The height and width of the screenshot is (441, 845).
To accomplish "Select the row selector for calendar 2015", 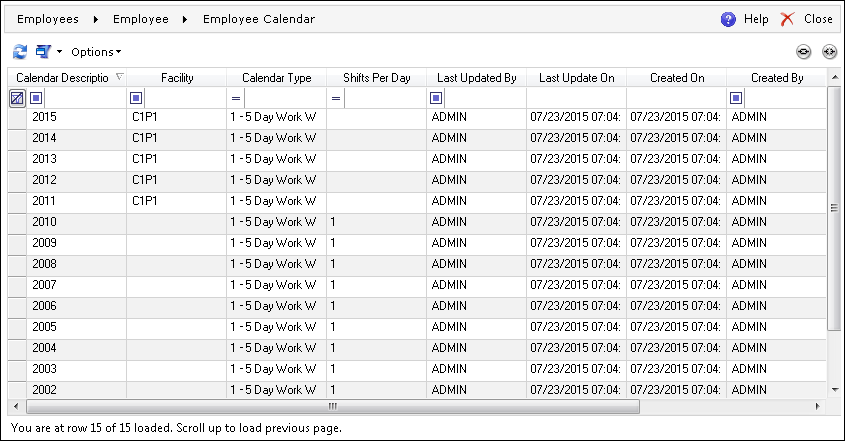I will click(17, 117).
